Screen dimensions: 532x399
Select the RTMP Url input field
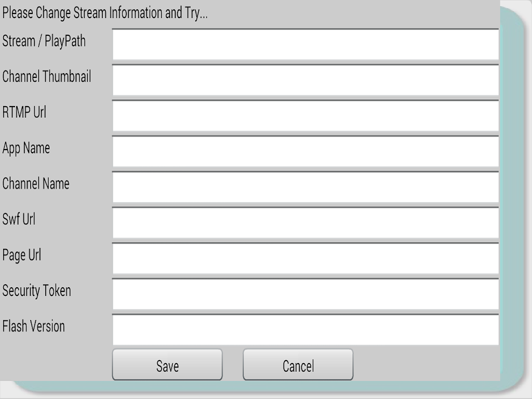click(305, 116)
